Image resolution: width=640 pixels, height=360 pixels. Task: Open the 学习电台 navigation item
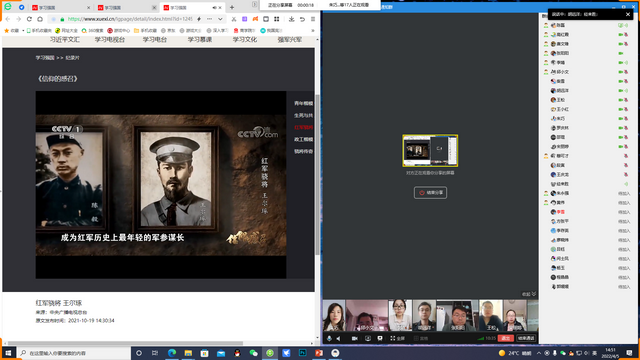[x=155, y=40]
